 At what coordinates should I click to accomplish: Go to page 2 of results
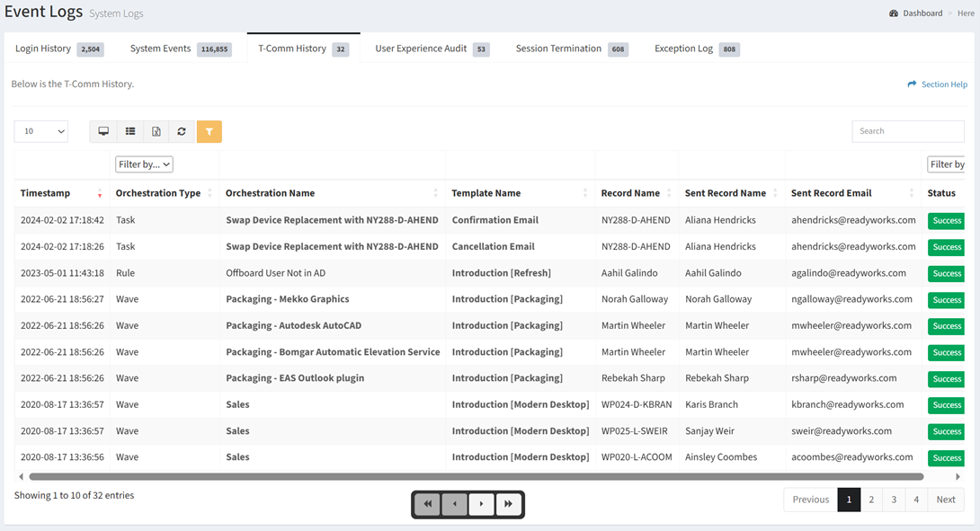(x=871, y=500)
